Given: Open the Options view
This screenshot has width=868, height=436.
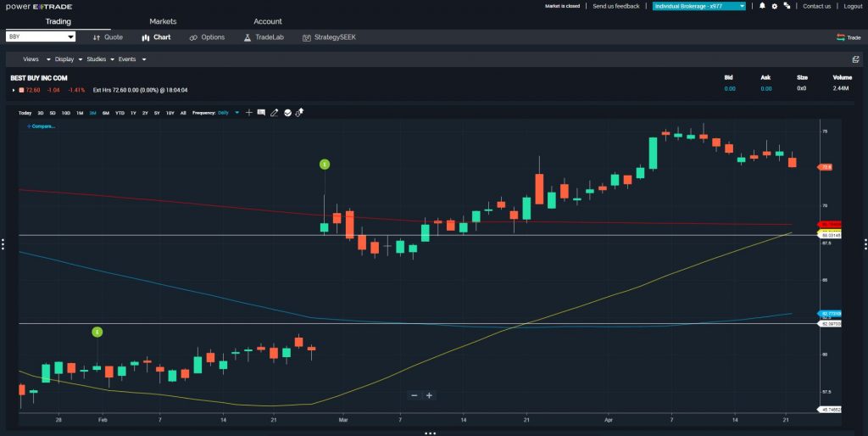Looking at the screenshot, I should coord(207,37).
